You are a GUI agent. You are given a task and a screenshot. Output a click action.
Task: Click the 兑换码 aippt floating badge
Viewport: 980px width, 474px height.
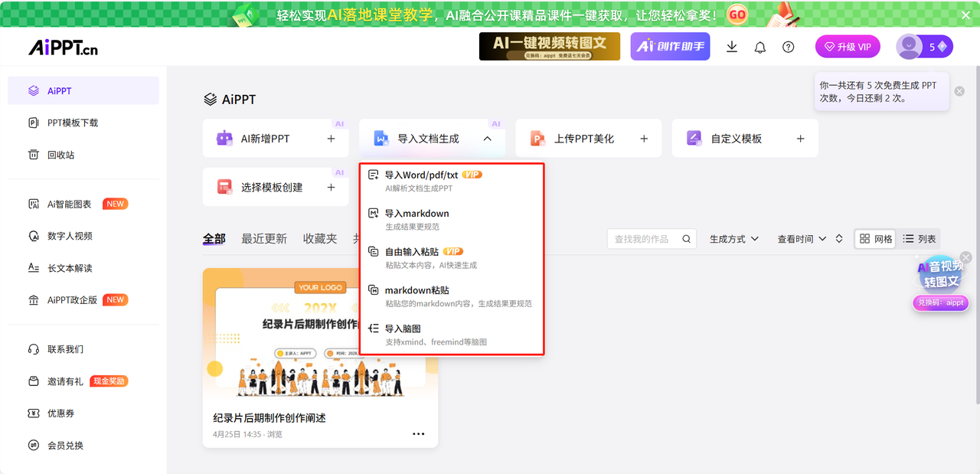pyautogui.click(x=941, y=302)
